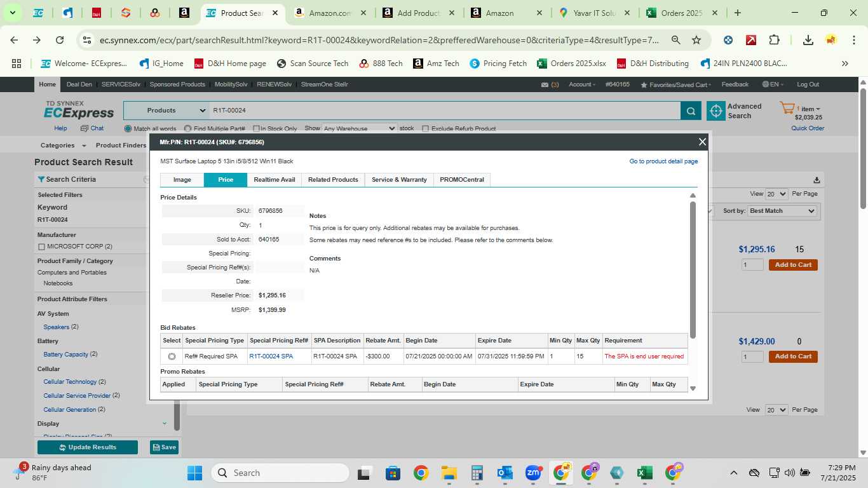Collapse the Display filter section chevron
This screenshot has height=488, width=868.
(165, 423)
